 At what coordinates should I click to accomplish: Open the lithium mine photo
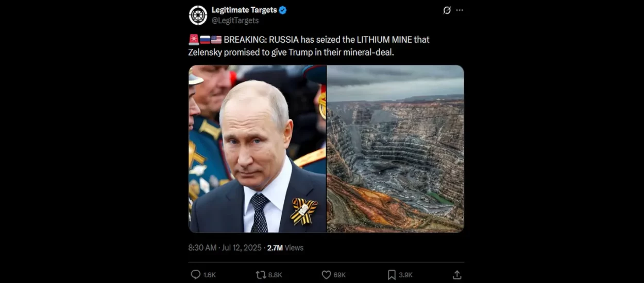click(x=396, y=149)
